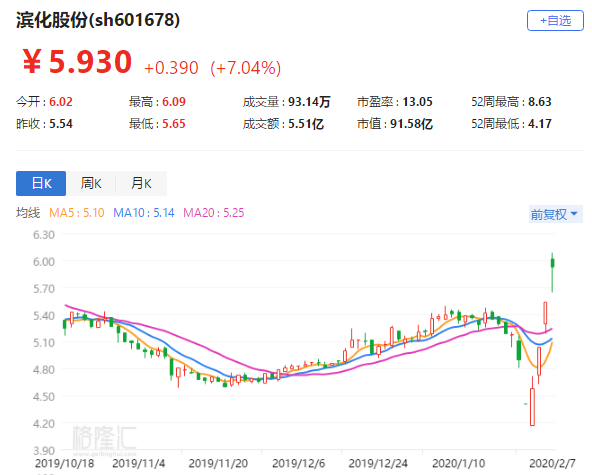Switch to the 日K daily chart tab

pyautogui.click(x=41, y=184)
